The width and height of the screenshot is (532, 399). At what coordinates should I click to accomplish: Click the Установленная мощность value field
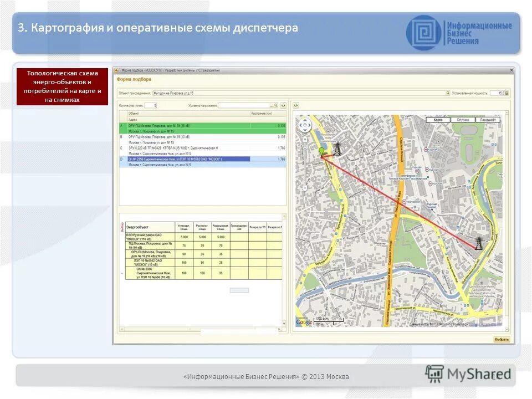[x=498, y=93]
